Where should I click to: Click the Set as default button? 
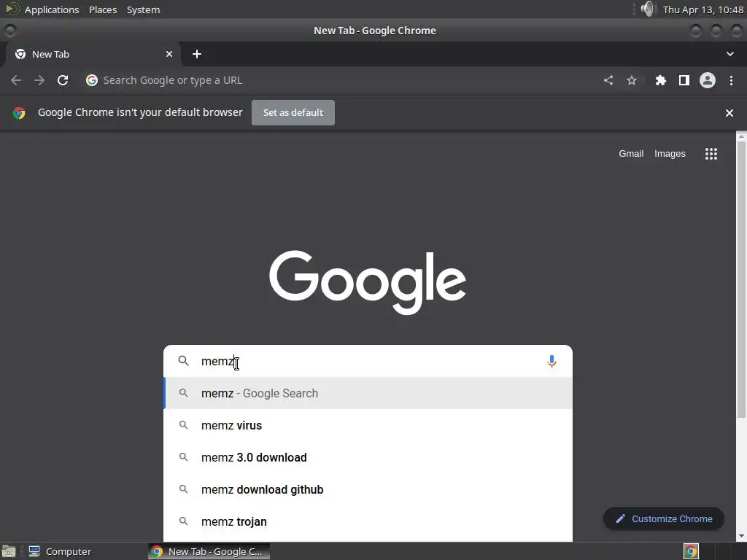click(x=293, y=113)
